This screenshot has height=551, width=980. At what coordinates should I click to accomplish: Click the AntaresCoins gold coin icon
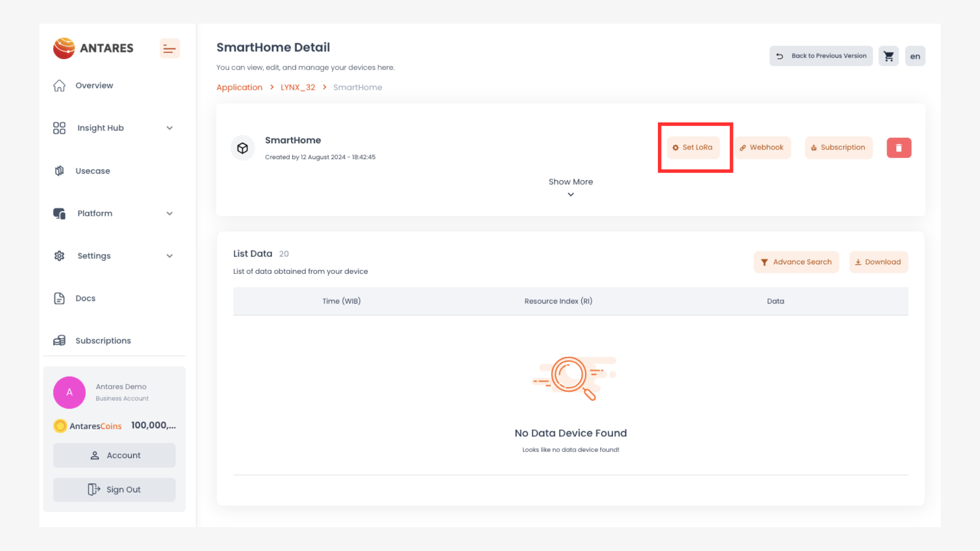60,425
